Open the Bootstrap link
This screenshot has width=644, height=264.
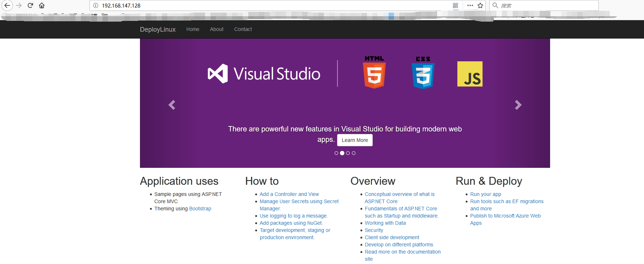click(200, 209)
